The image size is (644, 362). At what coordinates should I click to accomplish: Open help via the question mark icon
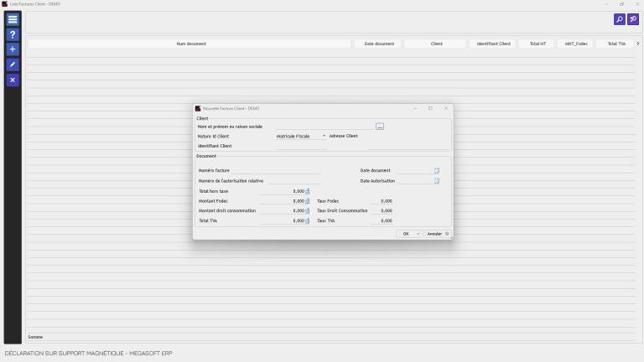coord(13,34)
